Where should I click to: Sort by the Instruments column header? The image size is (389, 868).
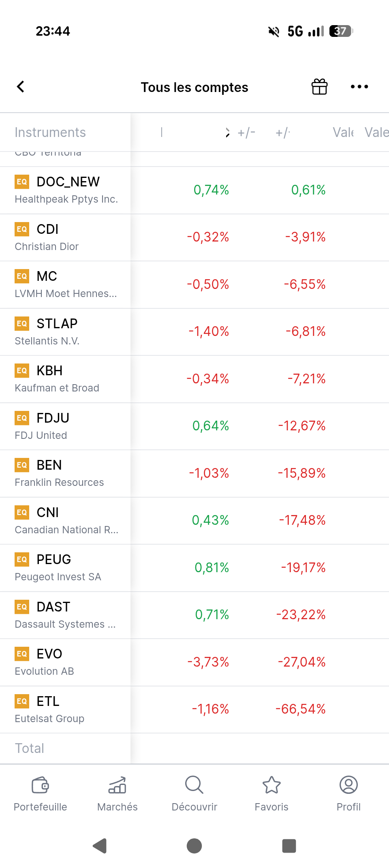pos(50,133)
